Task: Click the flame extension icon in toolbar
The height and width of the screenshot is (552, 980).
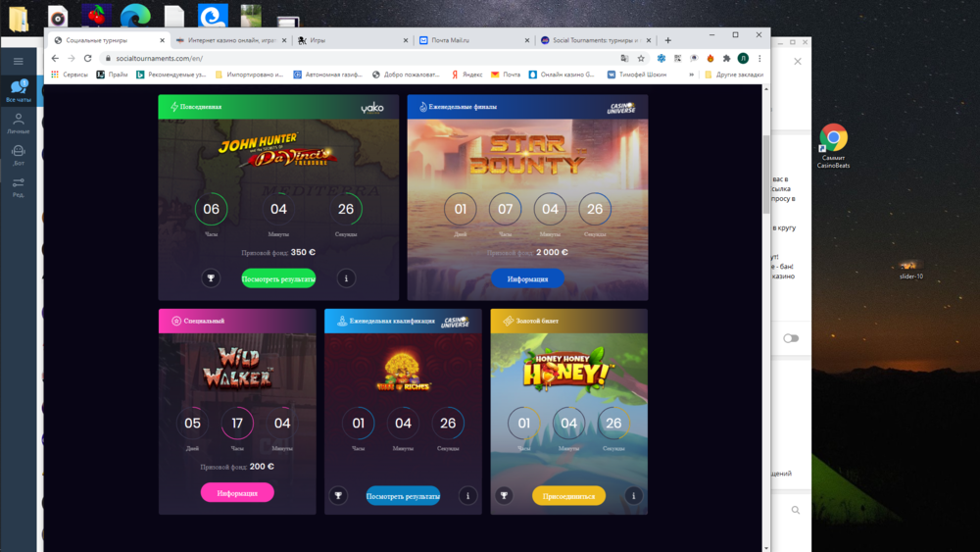Action: [710, 58]
